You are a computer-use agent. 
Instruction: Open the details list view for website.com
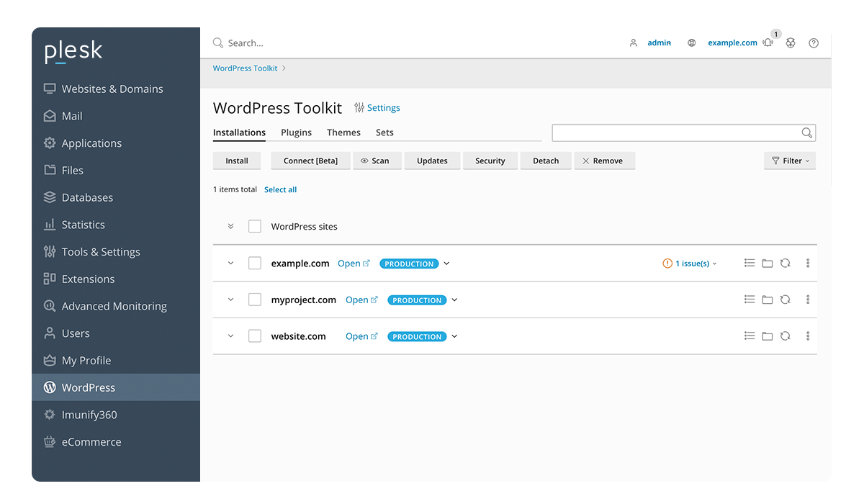(750, 336)
